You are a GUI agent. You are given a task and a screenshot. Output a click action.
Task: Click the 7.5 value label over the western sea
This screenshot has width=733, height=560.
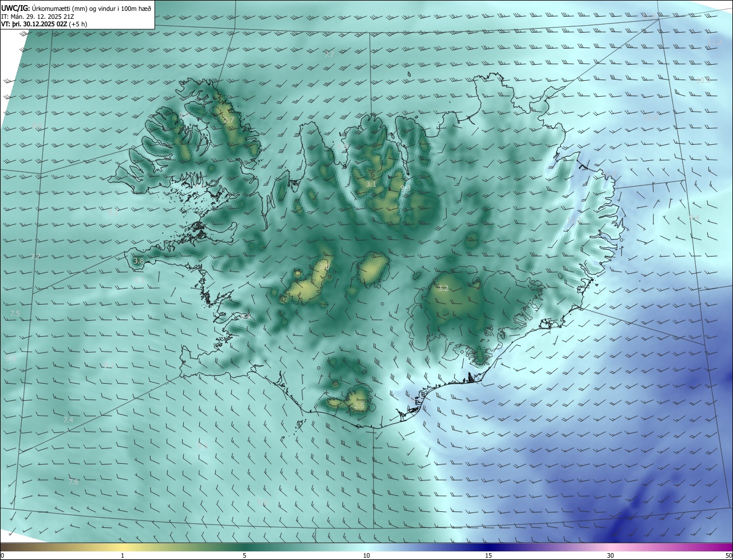(15, 314)
